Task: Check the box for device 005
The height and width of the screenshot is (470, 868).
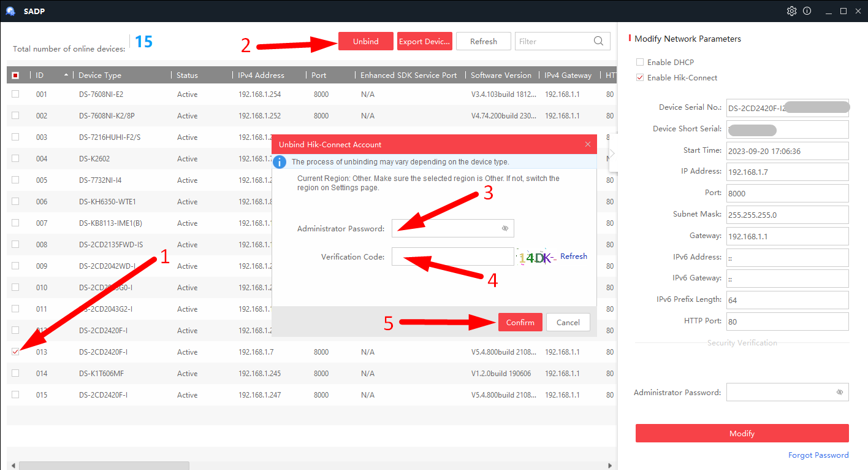Action: (15, 180)
